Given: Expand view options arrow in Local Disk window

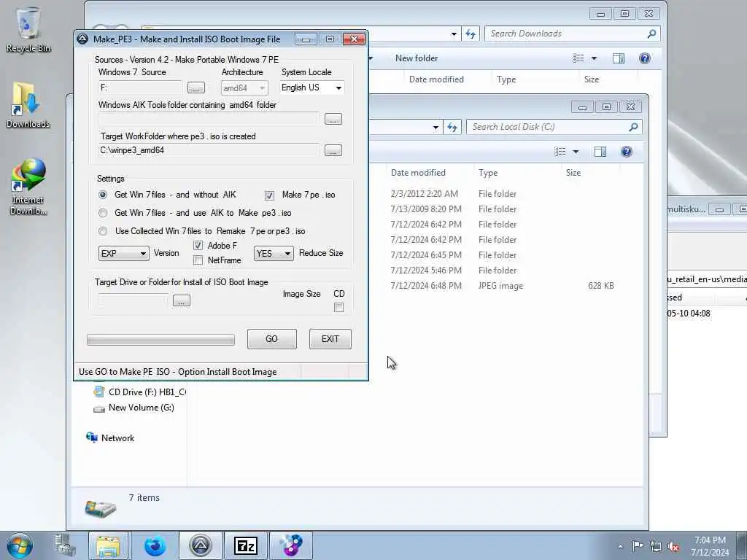Looking at the screenshot, I should pyautogui.click(x=576, y=152).
